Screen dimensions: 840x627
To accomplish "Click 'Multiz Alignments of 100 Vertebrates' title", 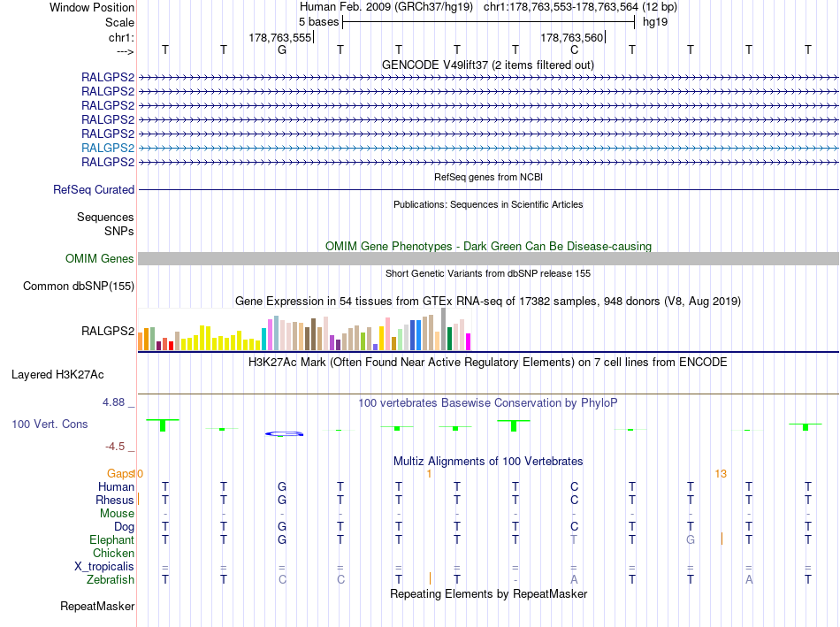I will pos(488,461).
